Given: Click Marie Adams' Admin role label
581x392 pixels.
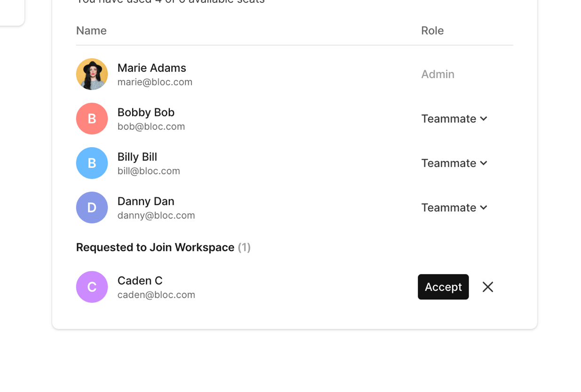Looking at the screenshot, I should click(437, 74).
